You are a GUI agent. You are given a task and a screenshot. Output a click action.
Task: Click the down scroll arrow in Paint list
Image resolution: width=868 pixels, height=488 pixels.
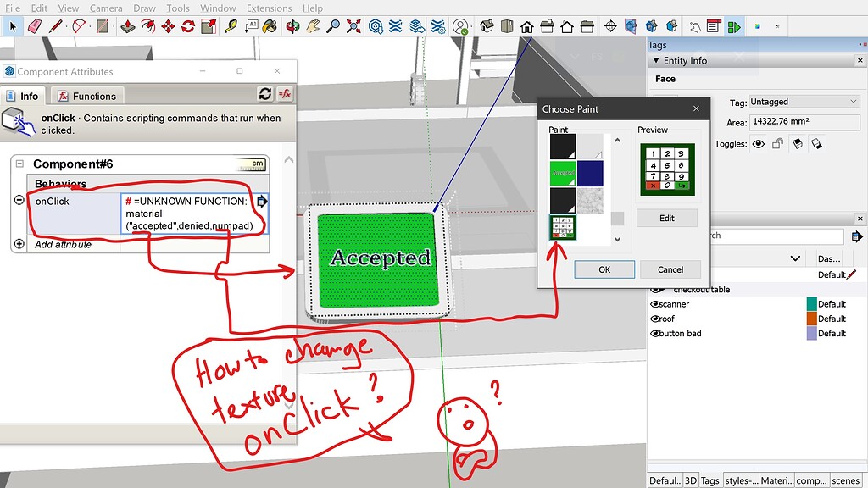[617, 239]
